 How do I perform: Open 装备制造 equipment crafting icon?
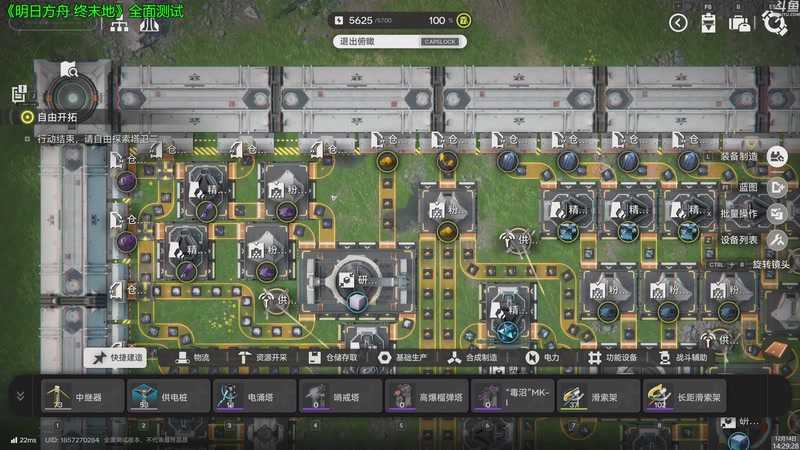point(777,157)
